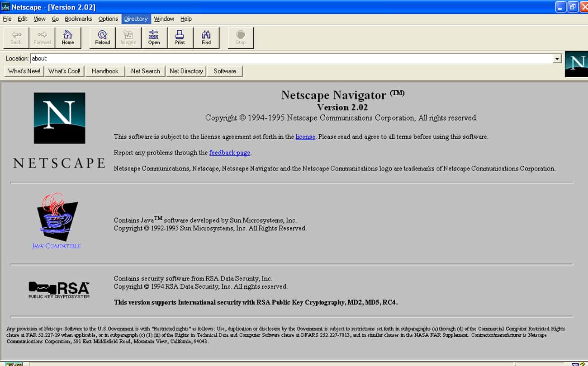Screen dimensions: 588x366
Task: Expand the Location bar history dropdown
Action: tap(556, 58)
